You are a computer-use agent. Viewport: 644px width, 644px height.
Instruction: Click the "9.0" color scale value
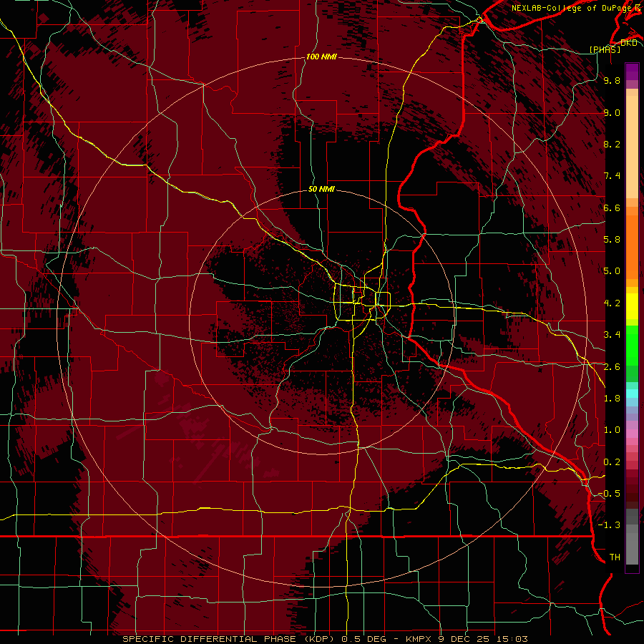(x=612, y=112)
